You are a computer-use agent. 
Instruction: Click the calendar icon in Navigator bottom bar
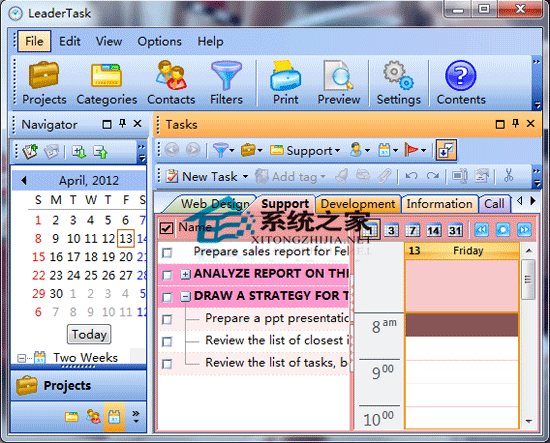pos(114,417)
